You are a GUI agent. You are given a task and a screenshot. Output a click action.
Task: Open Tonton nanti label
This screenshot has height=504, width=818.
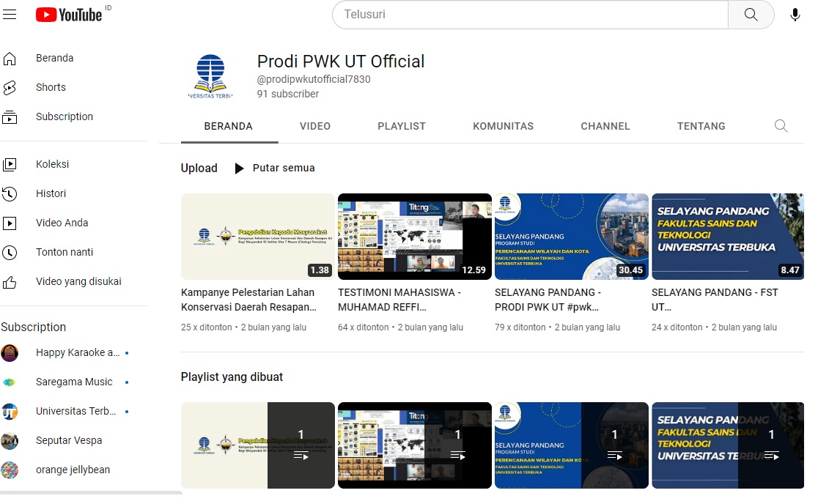pyautogui.click(x=65, y=252)
